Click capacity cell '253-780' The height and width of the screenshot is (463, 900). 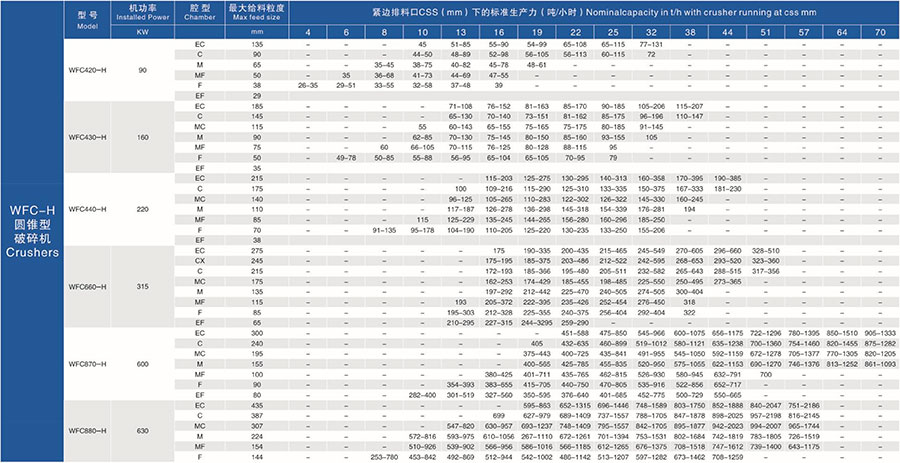coord(385,457)
